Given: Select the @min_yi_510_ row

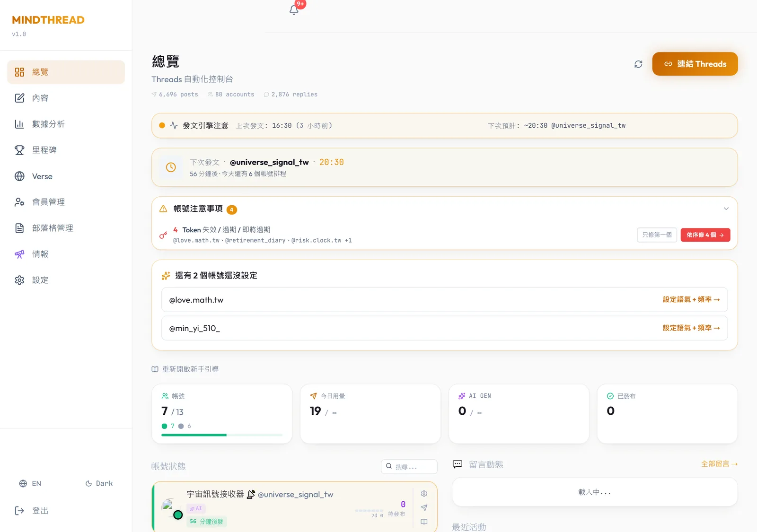Looking at the screenshot, I should 445,328.
